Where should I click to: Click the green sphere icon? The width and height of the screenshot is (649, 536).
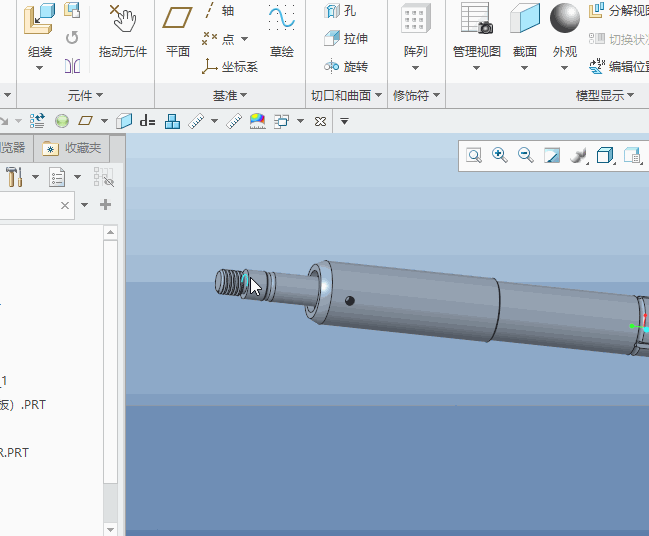(x=62, y=121)
